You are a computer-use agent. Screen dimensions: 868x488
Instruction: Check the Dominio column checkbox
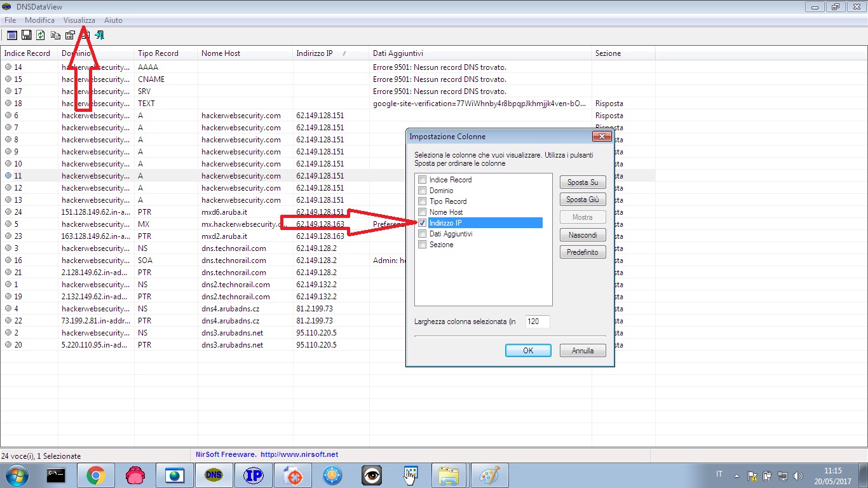pos(422,191)
